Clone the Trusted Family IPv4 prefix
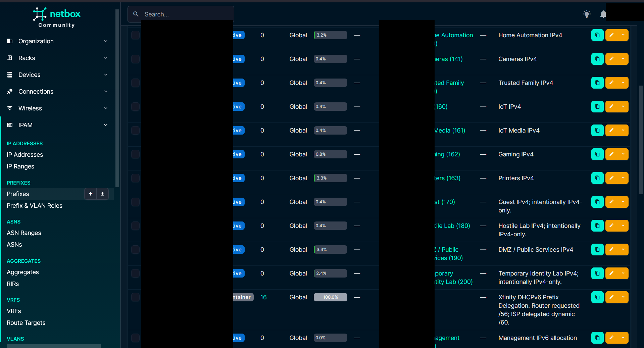 (x=597, y=83)
